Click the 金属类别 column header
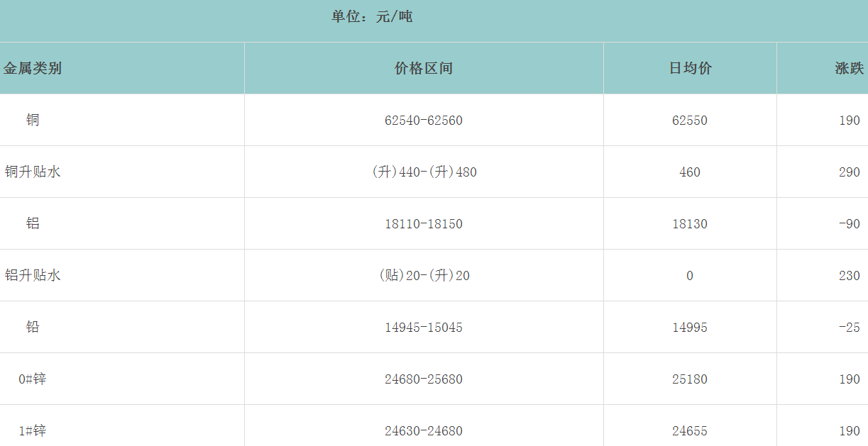The height and width of the screenshot is (446, 868). (33, 69)
